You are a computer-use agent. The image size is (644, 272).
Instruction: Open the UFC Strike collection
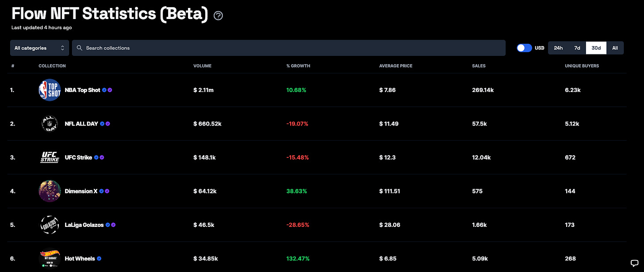[x=78, y=157]
